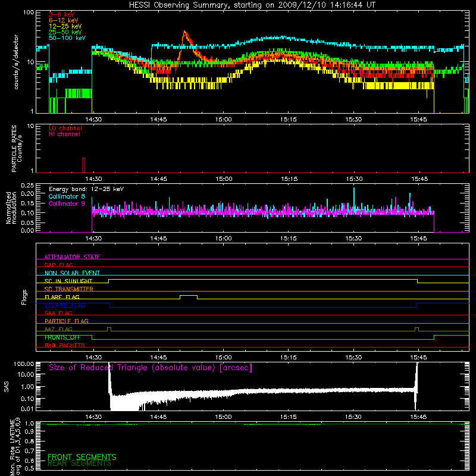The image size is (476, 476).
Task: Select the Collimator 9 legend label
Action: pos(67,203)
